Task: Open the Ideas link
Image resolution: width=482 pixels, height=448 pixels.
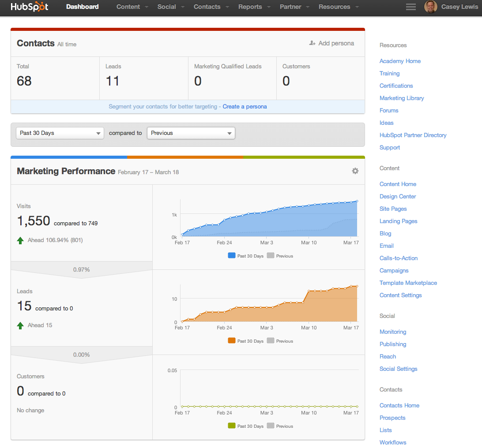Action: point(386,123)
